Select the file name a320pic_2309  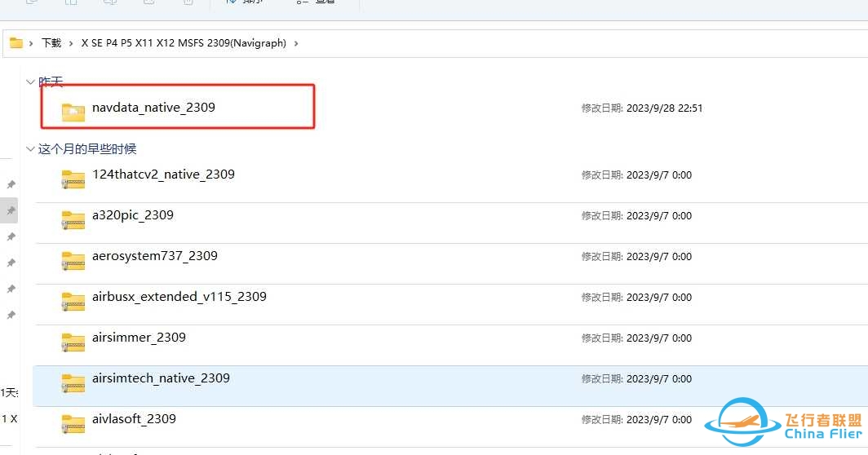click(x=133, y=215)
